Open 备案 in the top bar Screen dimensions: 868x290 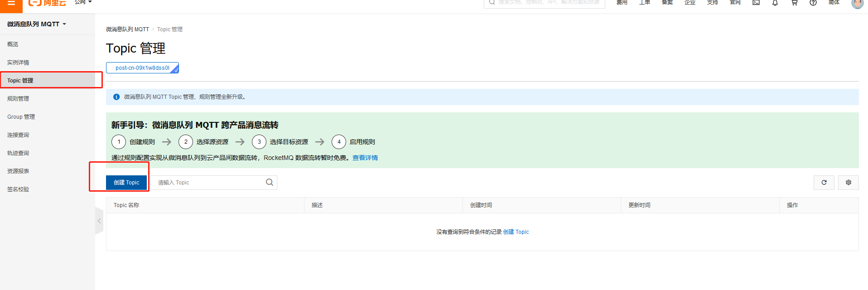coord(667,2)
